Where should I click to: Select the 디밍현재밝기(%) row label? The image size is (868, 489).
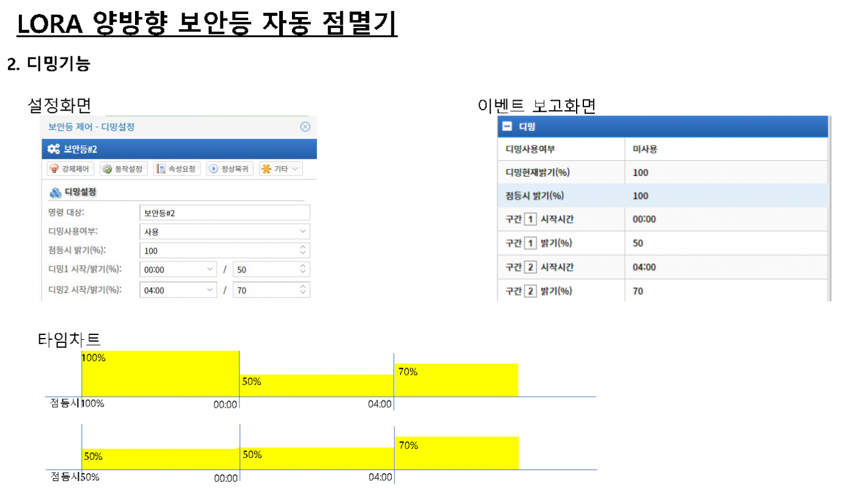click(538, 172)
